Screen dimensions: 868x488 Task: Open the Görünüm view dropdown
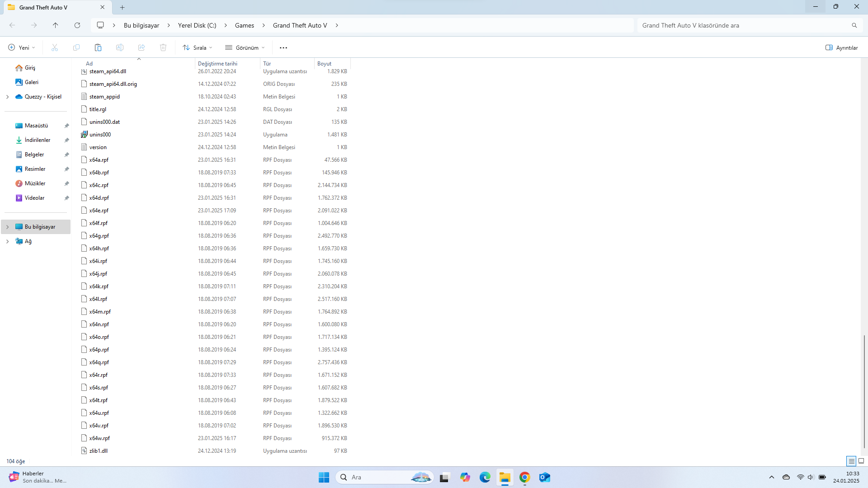tap(245, 47)
